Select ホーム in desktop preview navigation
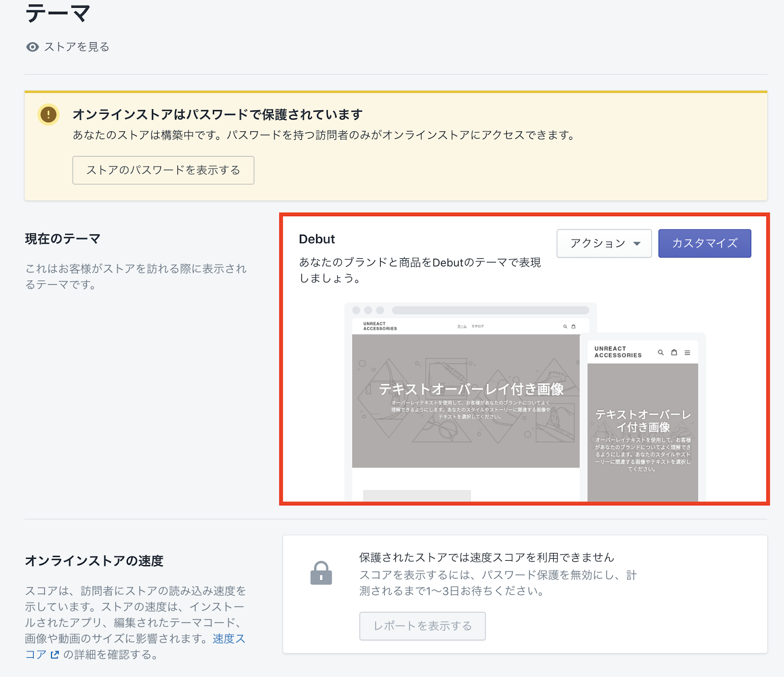This screenshot has width=784, height=677. click(462, 326)
